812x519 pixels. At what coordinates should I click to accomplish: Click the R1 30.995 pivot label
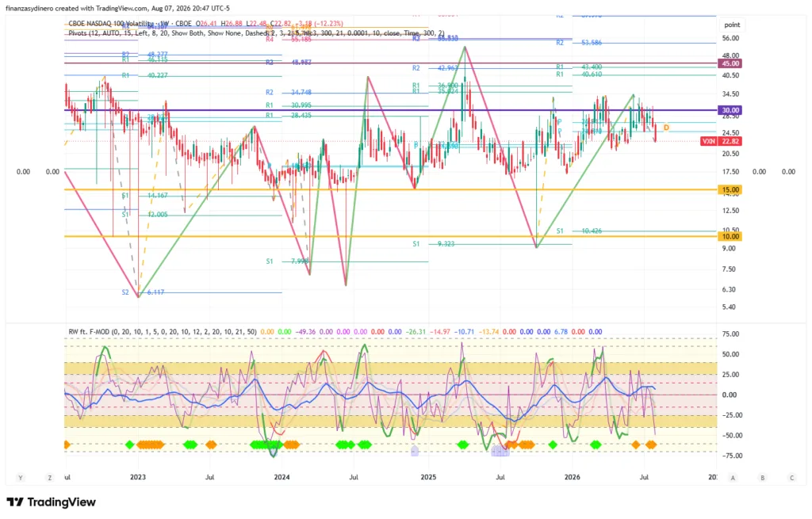[289, 105]
